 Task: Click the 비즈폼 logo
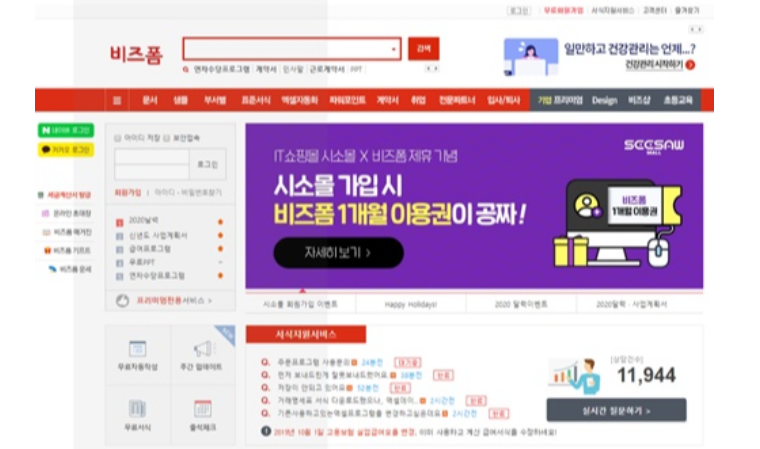[135, 52]
